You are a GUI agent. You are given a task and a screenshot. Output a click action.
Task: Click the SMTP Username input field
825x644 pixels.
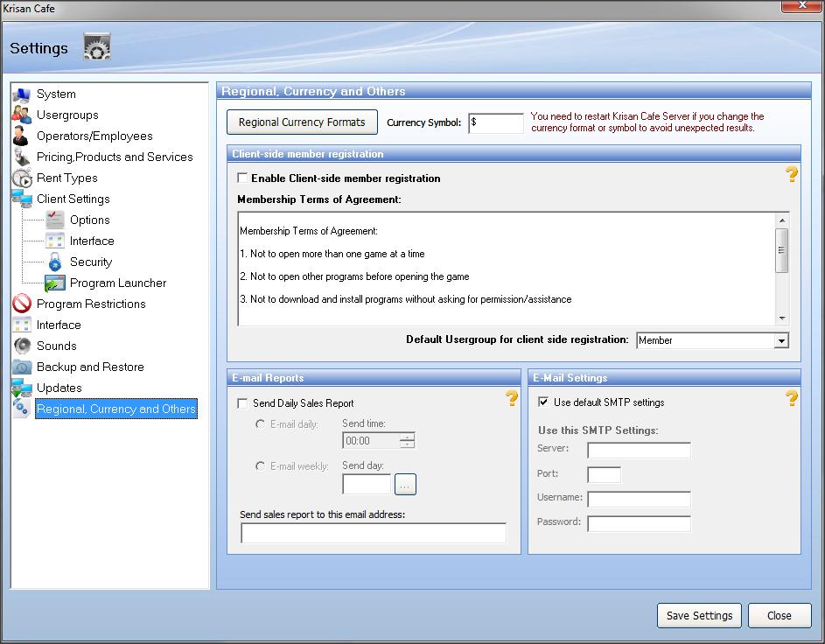coord(639,500)
